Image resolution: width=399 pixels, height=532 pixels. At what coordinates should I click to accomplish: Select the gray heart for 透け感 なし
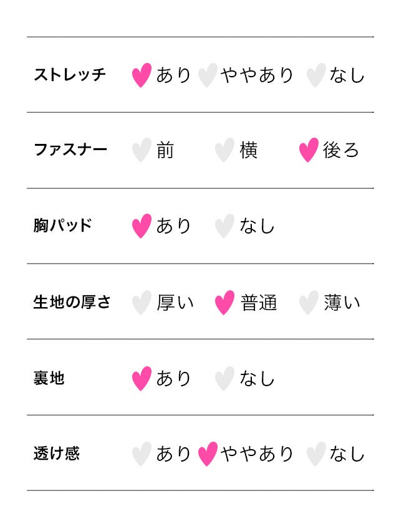[316, 454]
